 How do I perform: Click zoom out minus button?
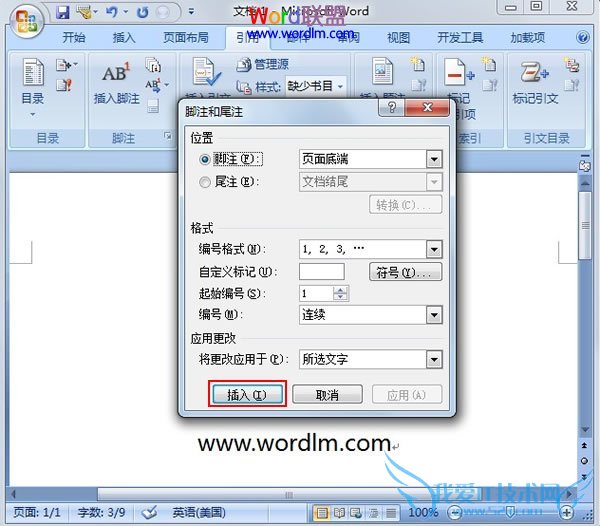(x=455, y=513)
